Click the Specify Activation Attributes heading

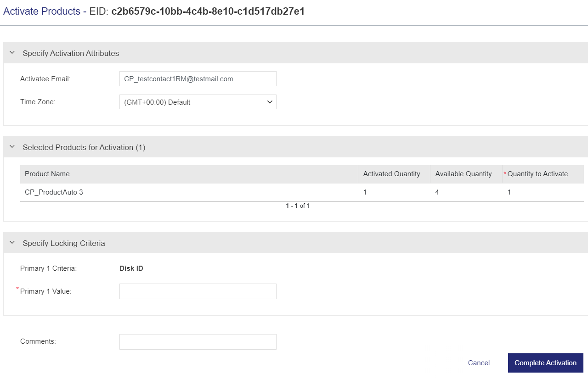pyautogui.click(x=71, y=53)
